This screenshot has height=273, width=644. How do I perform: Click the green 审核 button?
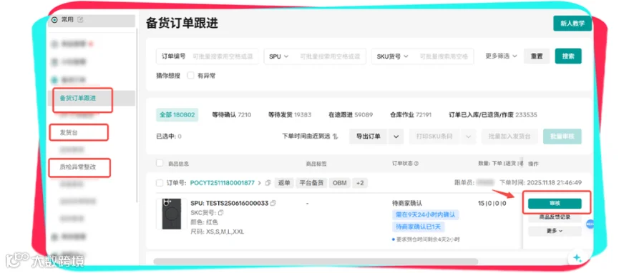[555, 204]
